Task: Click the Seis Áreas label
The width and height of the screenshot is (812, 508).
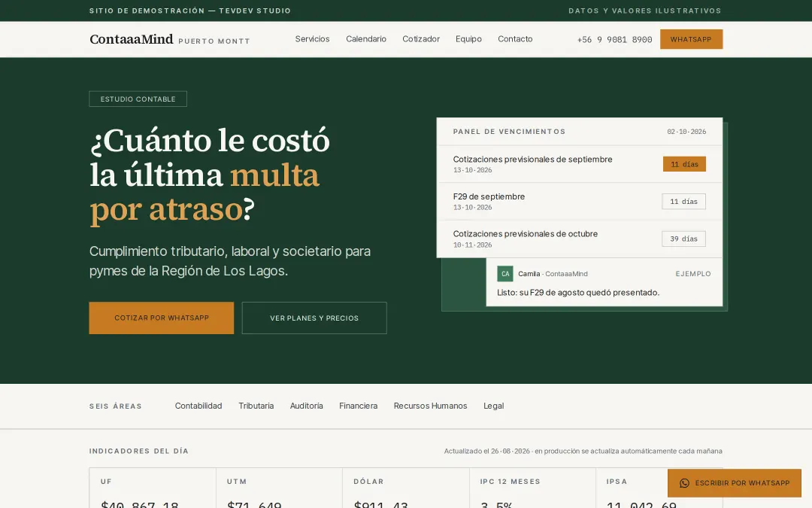Action: (x=116, y=406)
